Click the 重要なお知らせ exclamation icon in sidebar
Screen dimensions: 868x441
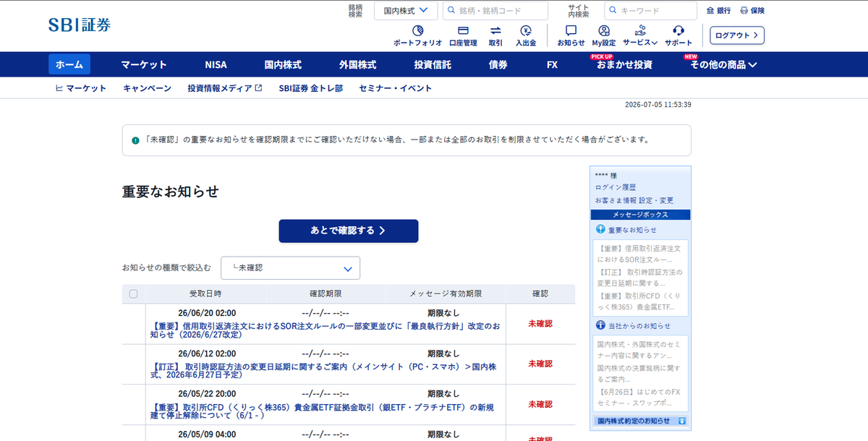point(600,229)
